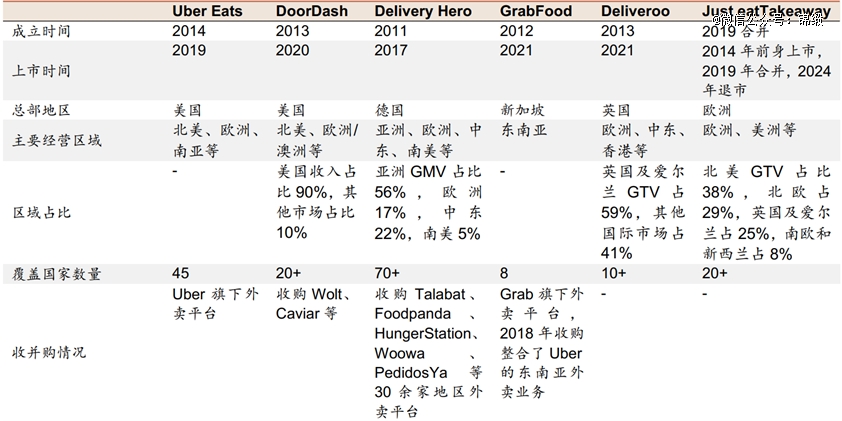This screenshot has height=421, width=842.
Task: Select the 上市时间 row label
Action: tap(41, 70)
